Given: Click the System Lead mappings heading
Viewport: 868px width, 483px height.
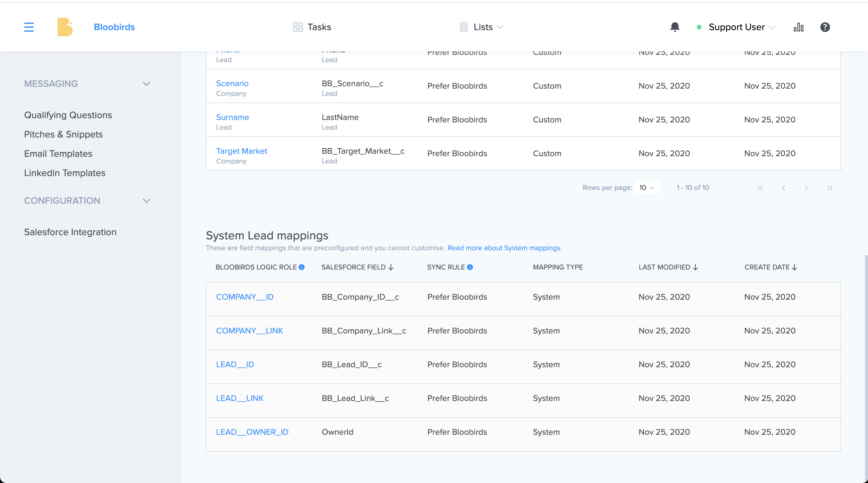Looking at the screenshot, I should [267, 235].
